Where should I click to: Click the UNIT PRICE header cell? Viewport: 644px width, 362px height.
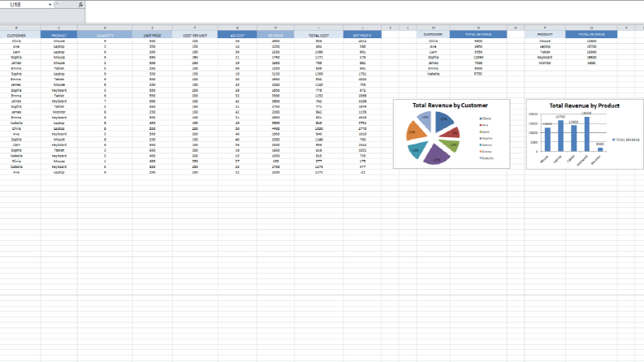153,35
